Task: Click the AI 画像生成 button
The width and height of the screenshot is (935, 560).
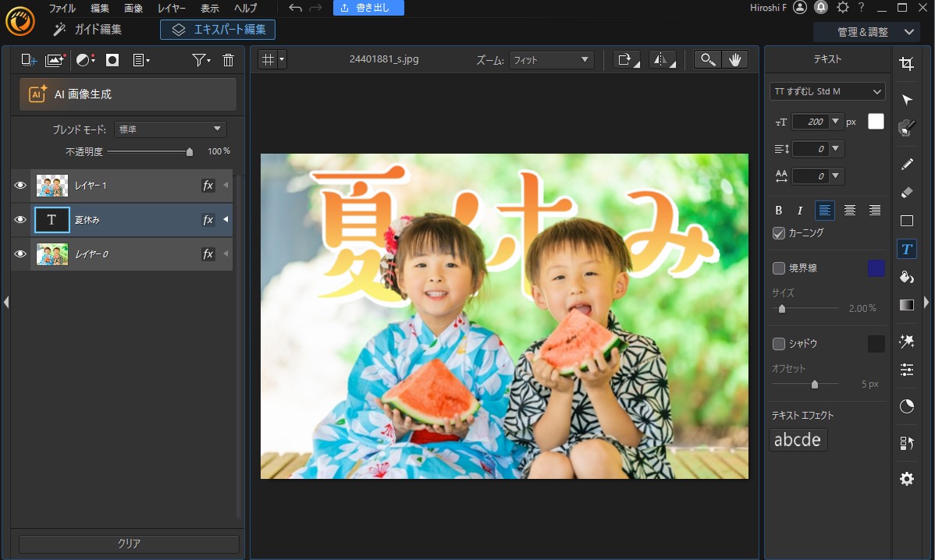Action: coord(128,94)
